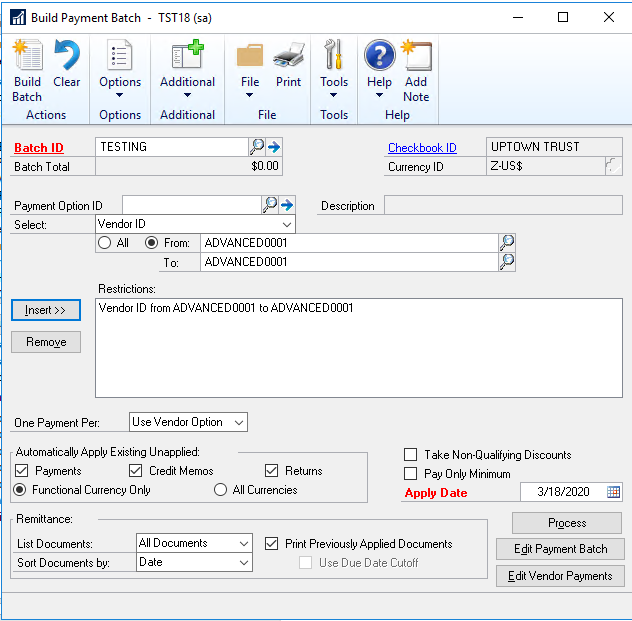The image size is (632, 621).
Task: Open the lookup beside the From vendor field
Action: 507,243
